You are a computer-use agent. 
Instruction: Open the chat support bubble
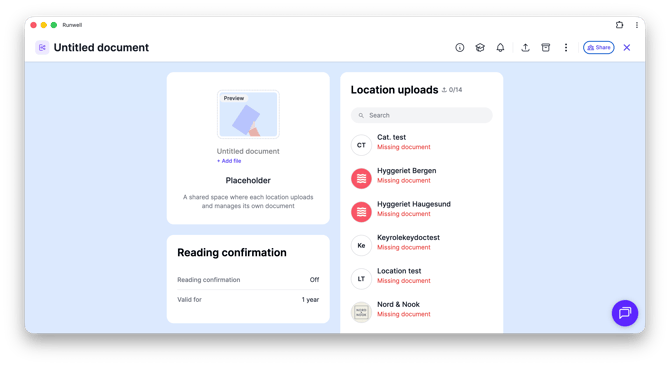(x=625, y=313)
